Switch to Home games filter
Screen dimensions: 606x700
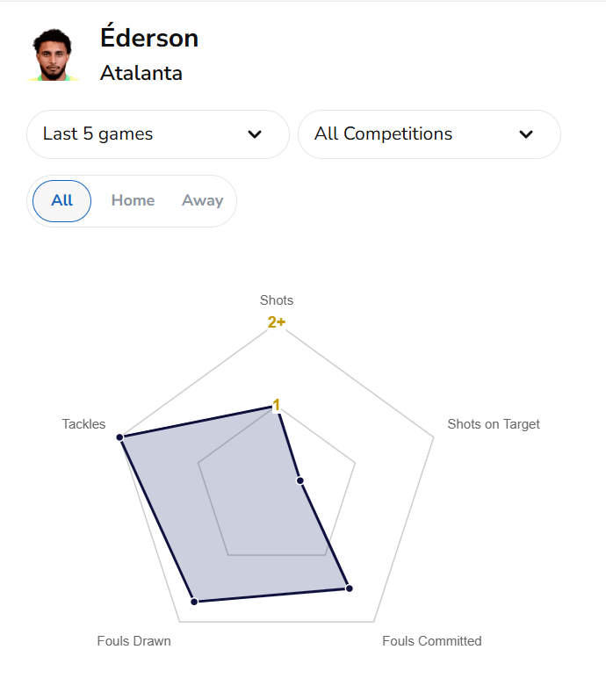133,200
